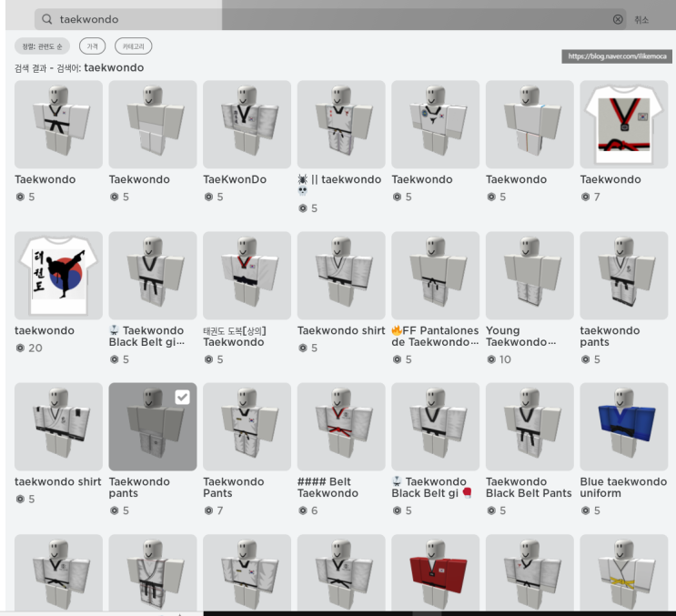Pick the red taekwondo uniform thumbnail
676x616 pixels.
coord(435,572)
